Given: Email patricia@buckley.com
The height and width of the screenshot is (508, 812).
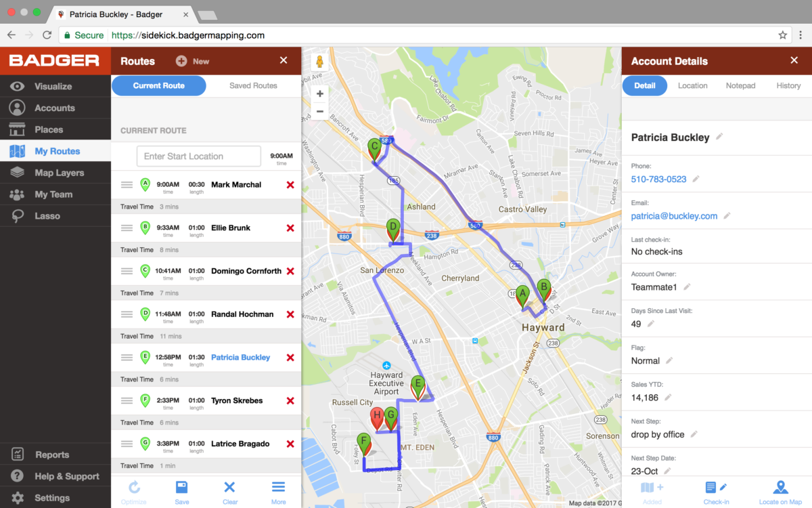Looking at the screenshot, I should [x=673, y=215].
